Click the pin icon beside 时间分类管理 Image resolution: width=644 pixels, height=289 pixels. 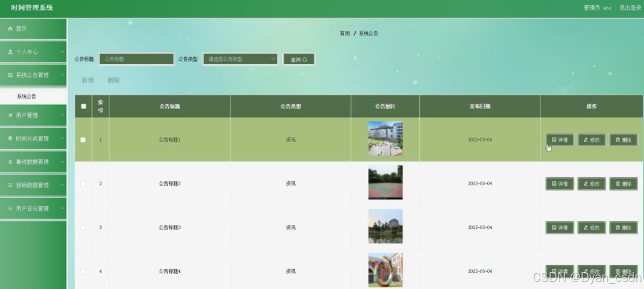pos(10,139)
